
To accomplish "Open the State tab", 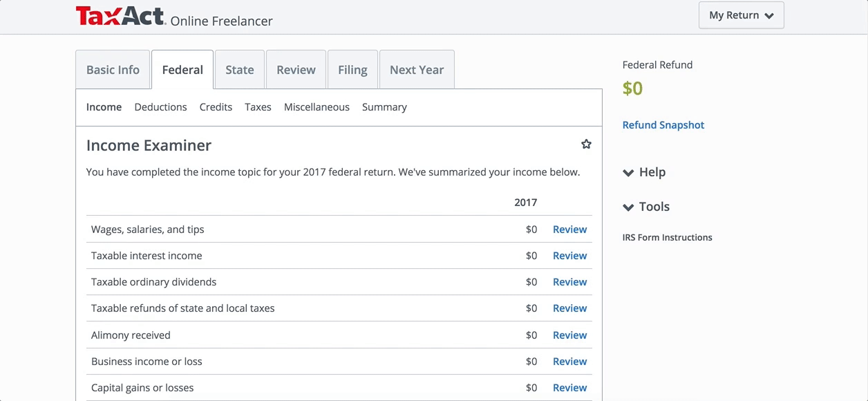I will pyautogui.click(x=239, y=70).
